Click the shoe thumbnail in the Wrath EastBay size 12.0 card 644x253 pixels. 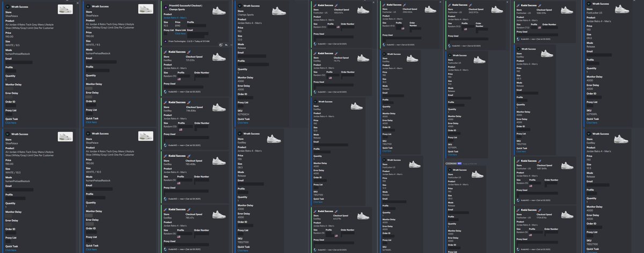click(357, 106)
